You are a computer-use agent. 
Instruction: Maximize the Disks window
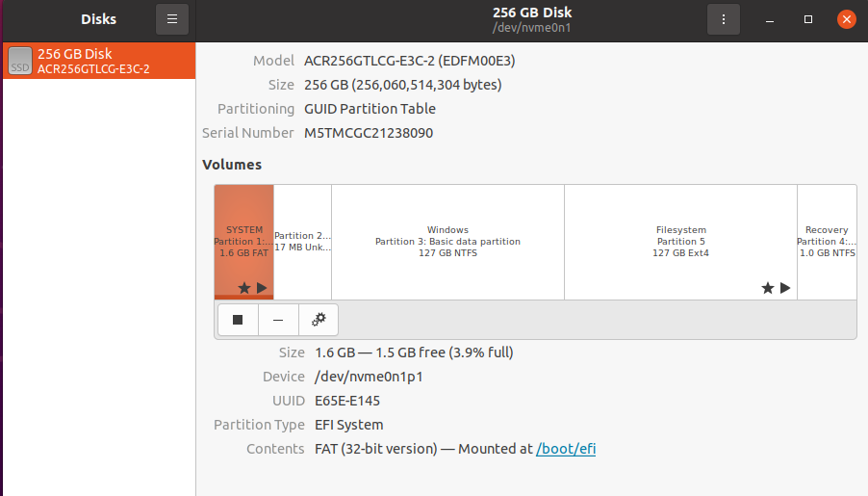coord(808,19)
